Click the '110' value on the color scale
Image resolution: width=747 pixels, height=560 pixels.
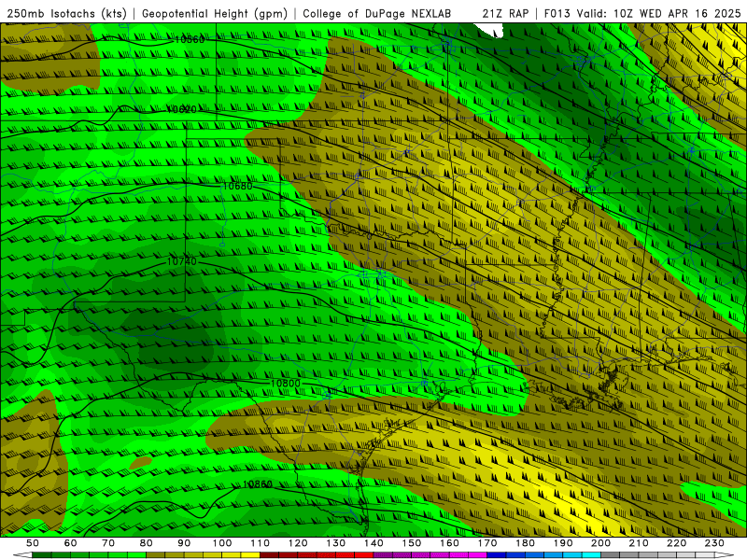(260, 543)
